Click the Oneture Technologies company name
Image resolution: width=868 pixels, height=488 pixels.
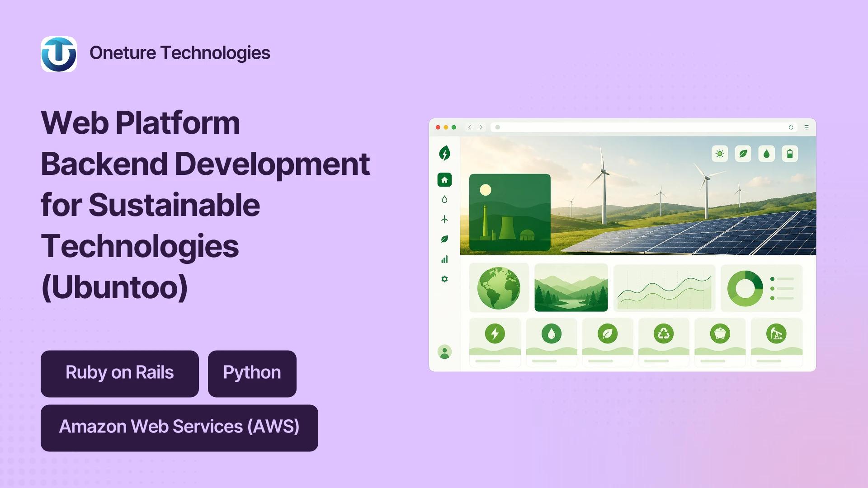[180, 53]
